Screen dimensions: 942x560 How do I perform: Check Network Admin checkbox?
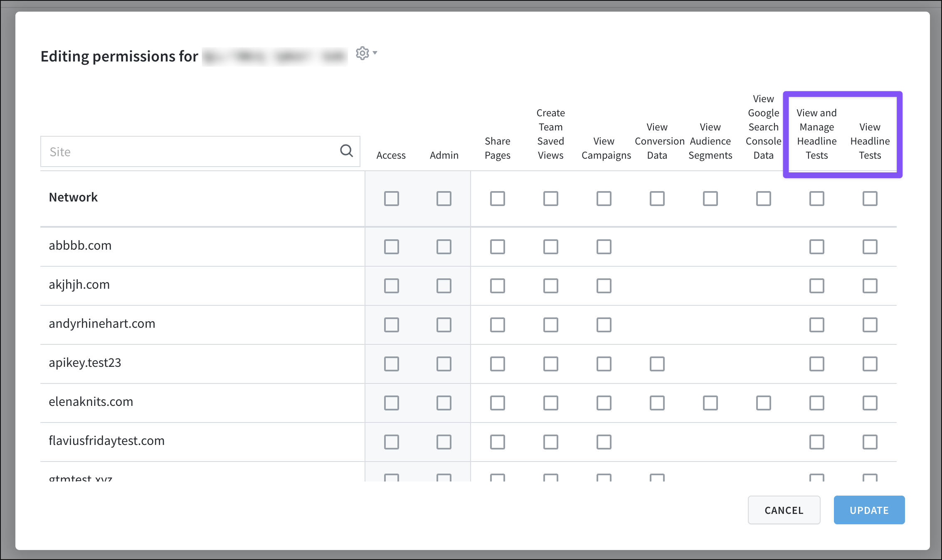point(444,199)
